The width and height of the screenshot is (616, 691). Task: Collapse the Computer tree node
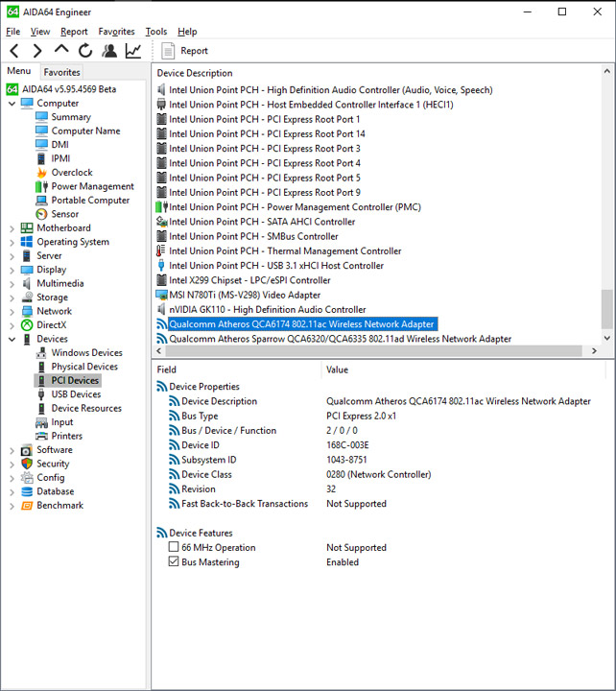tap(12, 104)
